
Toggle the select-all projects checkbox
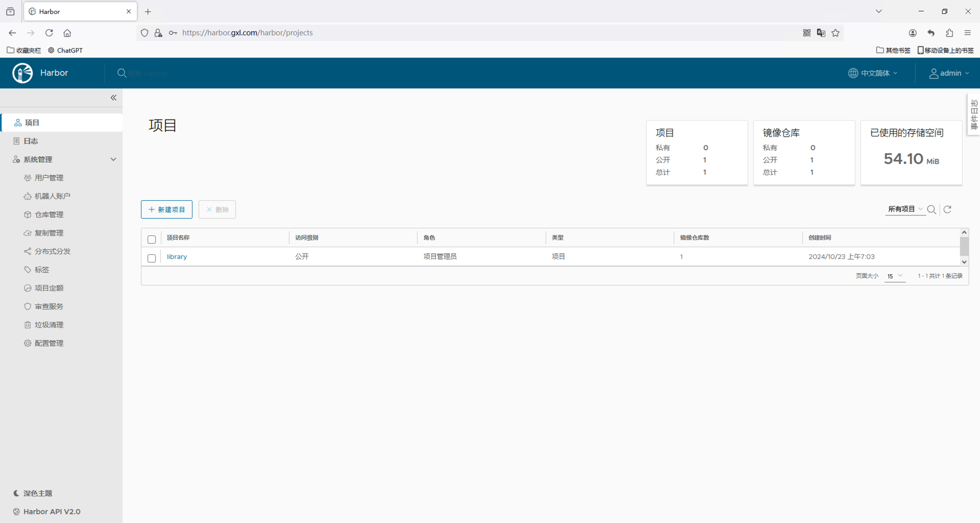152,240
